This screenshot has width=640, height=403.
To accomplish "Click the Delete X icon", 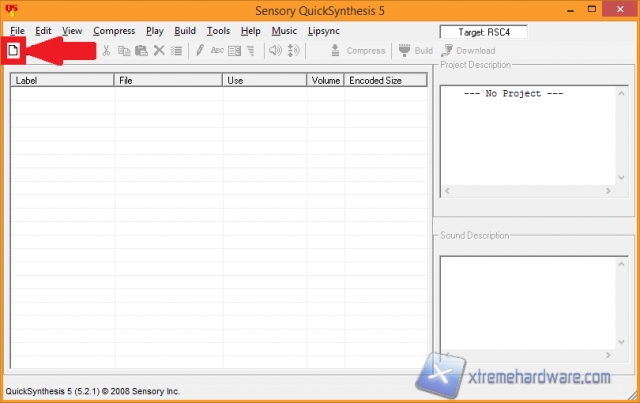I will tap(159, 50).
